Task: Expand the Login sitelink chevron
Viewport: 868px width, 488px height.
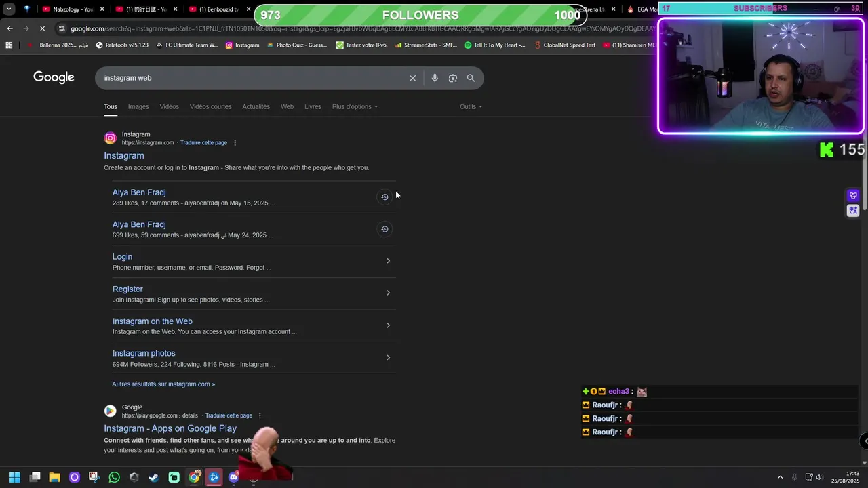Action: (388, 261)
